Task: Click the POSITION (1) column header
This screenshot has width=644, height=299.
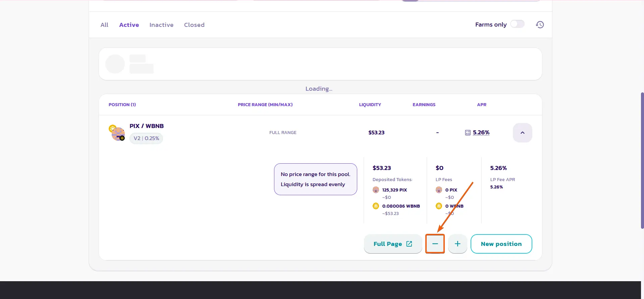Action: 122,105
